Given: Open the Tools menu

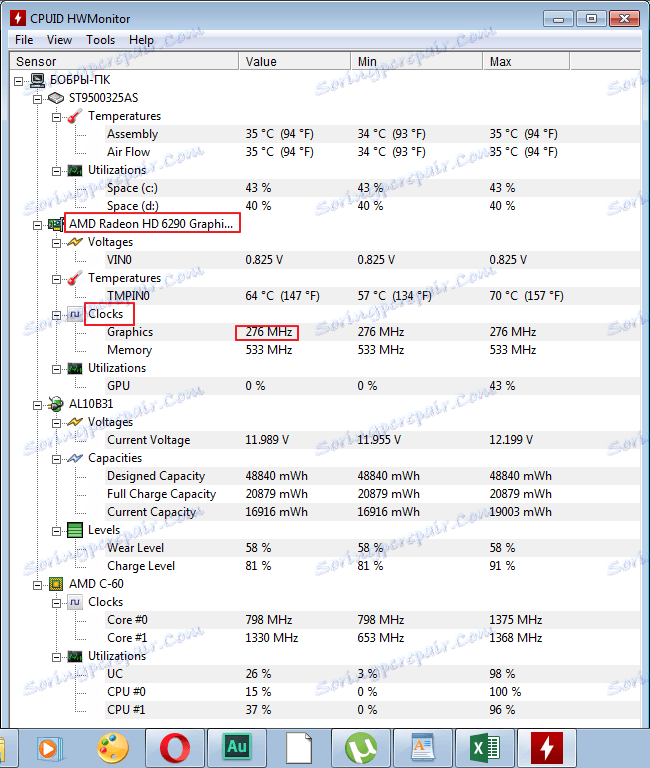Looking at the screenshot, I should (x=100, y=40).
